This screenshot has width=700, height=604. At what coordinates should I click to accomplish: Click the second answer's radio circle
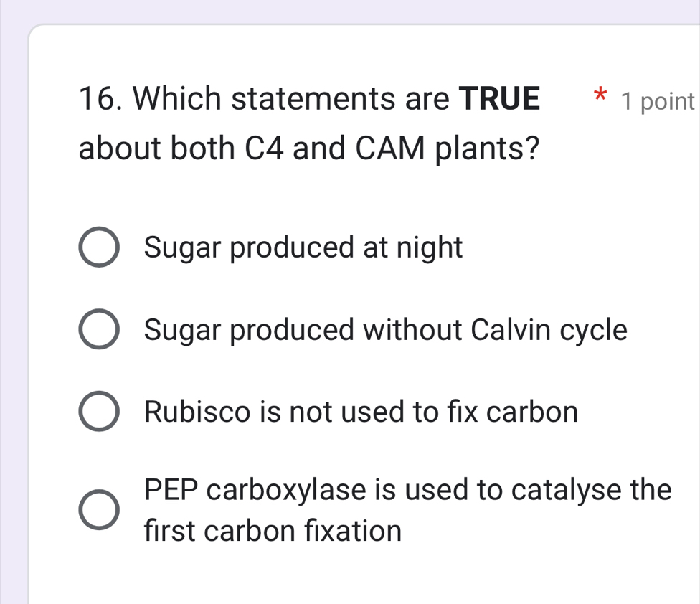100,329
